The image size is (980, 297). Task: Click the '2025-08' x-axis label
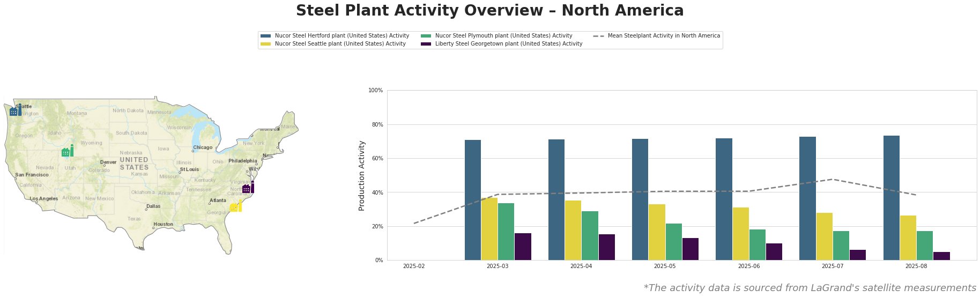tap(916, 266)
